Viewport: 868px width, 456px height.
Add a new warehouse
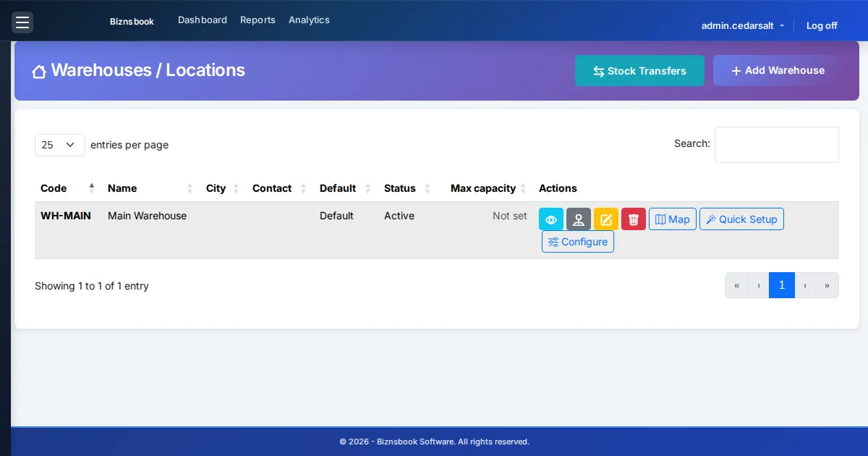(778, 70)
